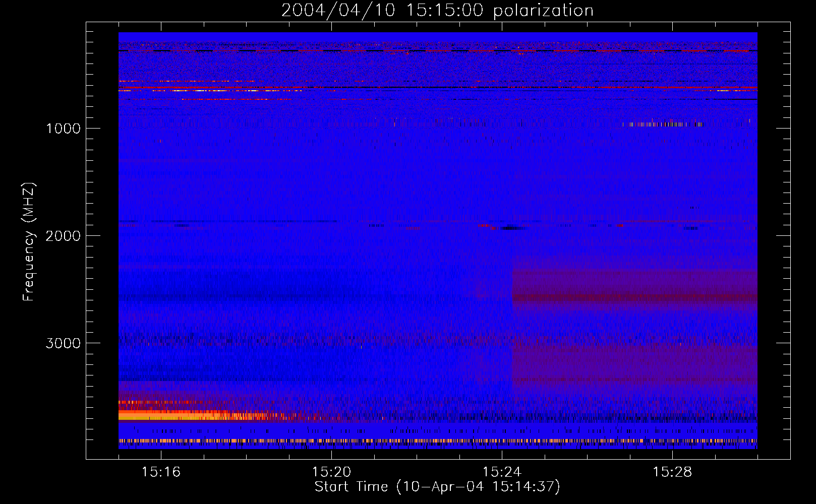Click the 15:28 time tick label
Screen dimensions: 816x504
(672, 472)
